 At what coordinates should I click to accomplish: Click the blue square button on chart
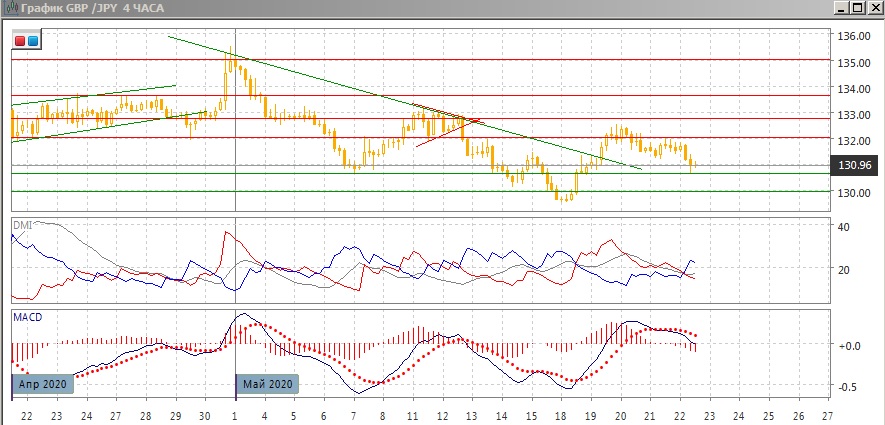tap(33, 41)
